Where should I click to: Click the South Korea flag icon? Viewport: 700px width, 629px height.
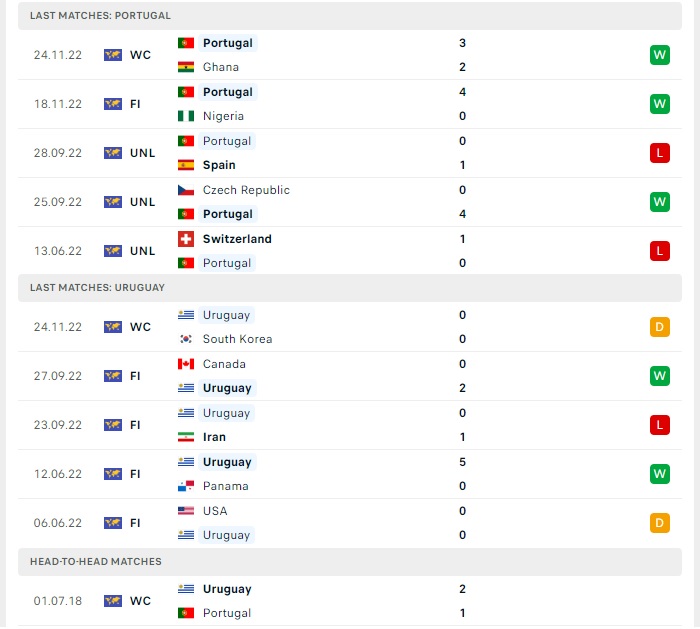coord(185,339)
